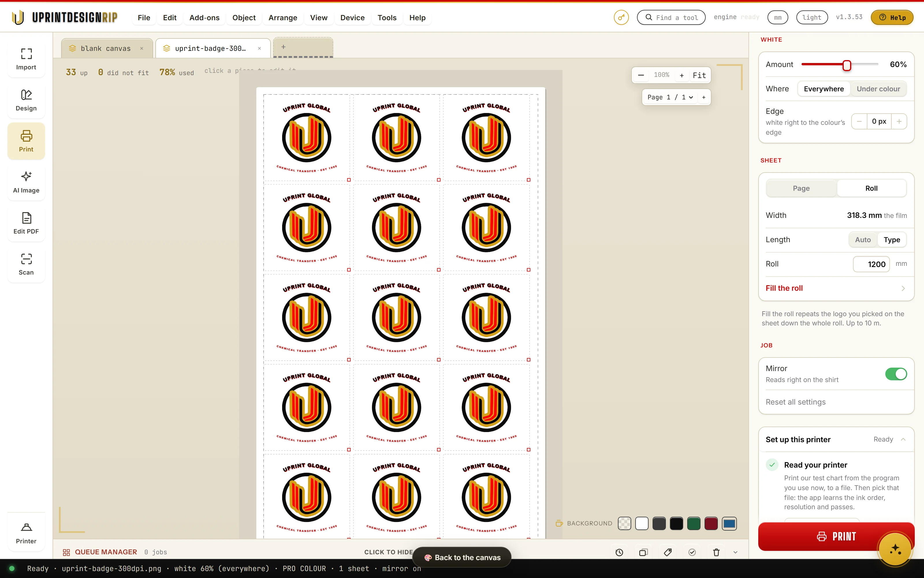
Task: Click the tag icon in queue bar
Action: click(x=668, y=552)
